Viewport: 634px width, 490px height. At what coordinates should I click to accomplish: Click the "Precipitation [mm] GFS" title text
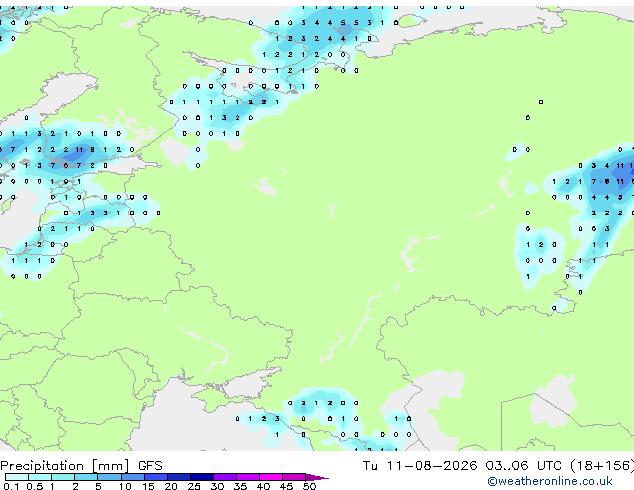click(x=81, y=466)
